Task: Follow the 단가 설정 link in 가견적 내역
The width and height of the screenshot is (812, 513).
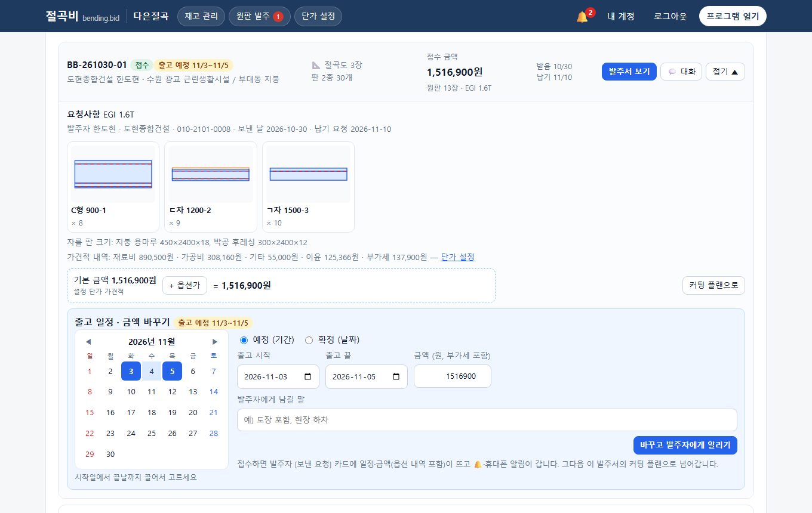Action: tap(457, 256)
